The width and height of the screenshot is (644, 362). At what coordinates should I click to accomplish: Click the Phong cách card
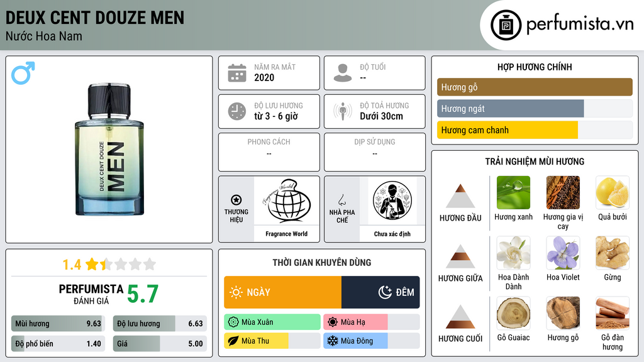(269, 152)
